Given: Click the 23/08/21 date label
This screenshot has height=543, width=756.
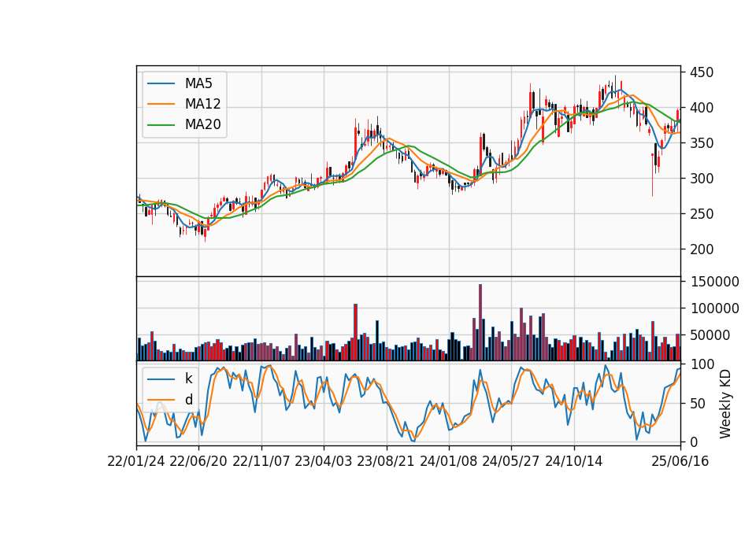Looking at the screenshot, I should [x=386, y=461].
